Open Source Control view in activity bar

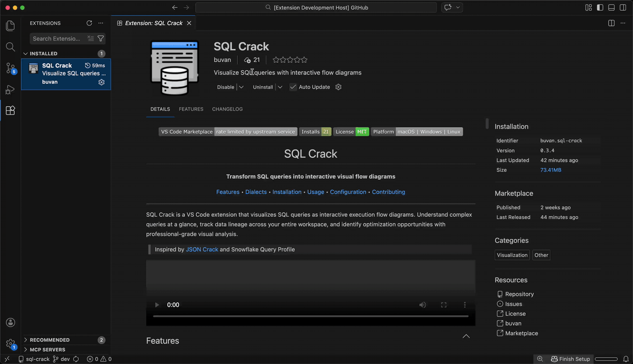point(10,68)
